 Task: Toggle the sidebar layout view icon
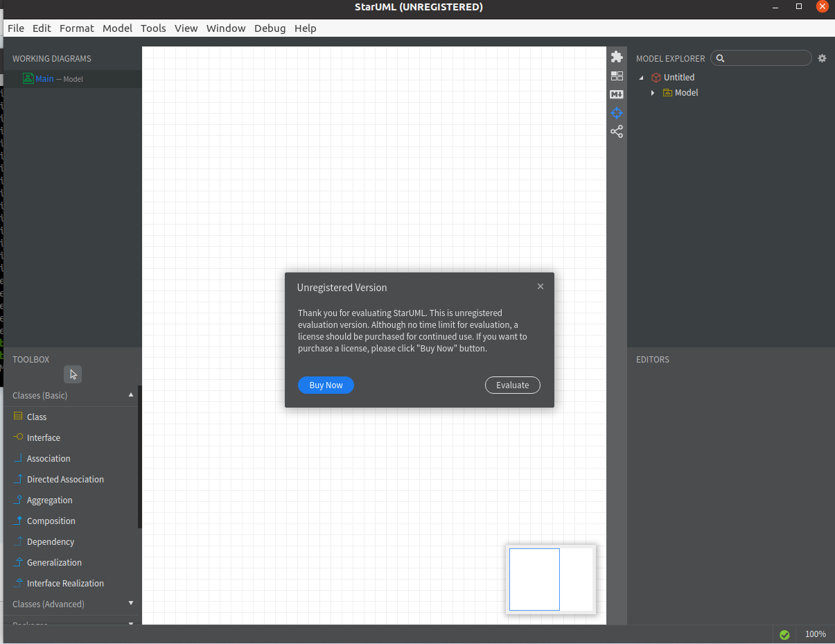[617, 76]
